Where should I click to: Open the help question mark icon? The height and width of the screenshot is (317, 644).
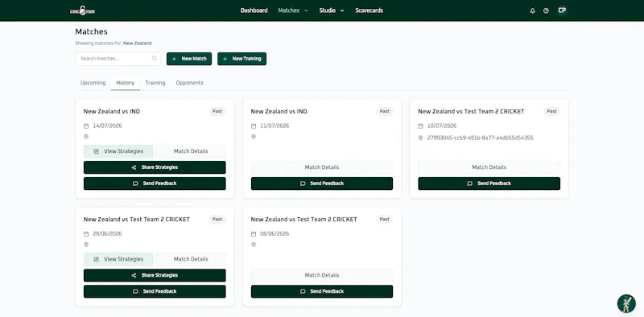[546, 11]
